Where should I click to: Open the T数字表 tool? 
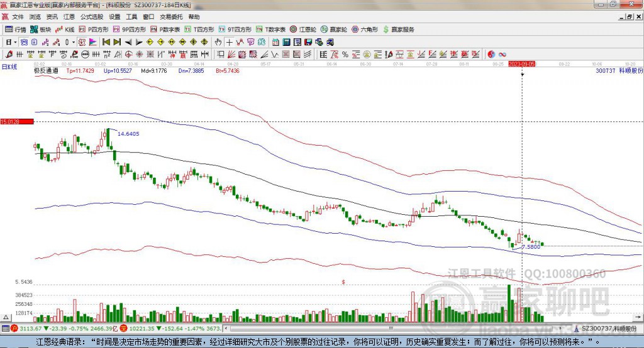[x=270, y=30]
